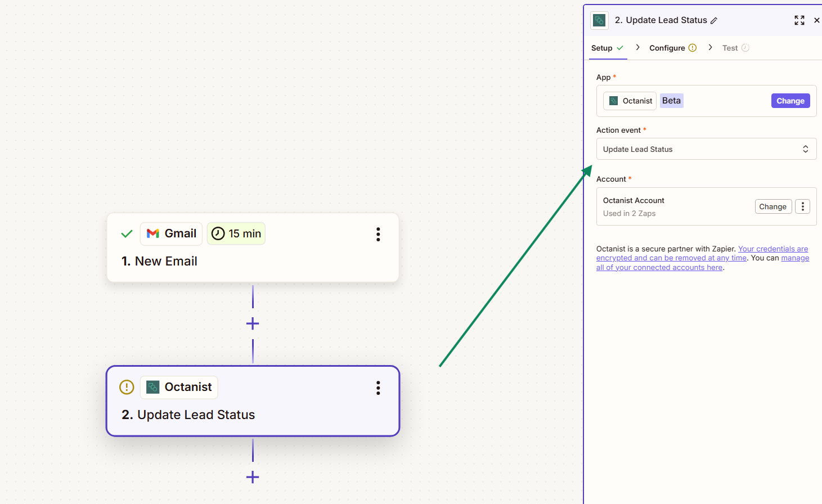The height and width of the screenshot is (504, 822).
Task: Click Change next to Octanist Account
Action: [773, 206]
